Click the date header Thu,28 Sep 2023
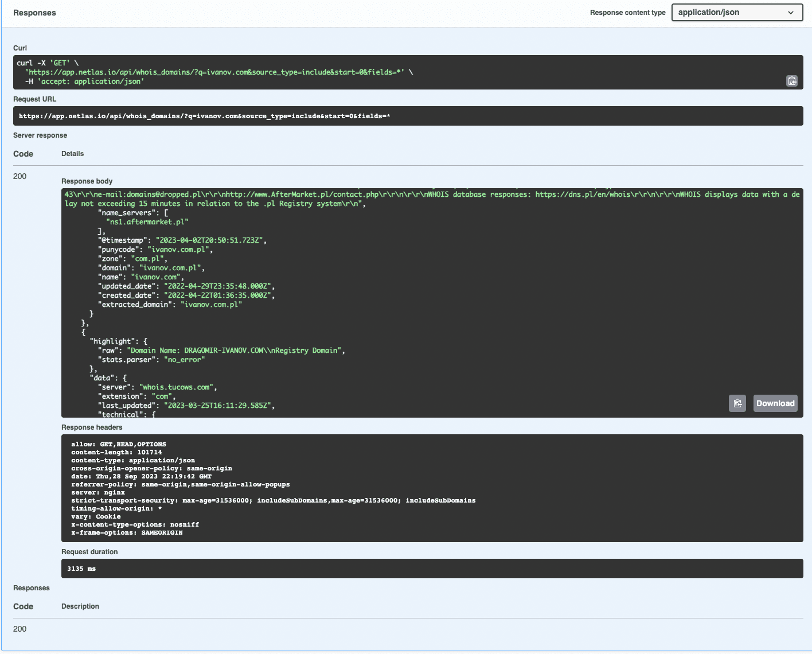The height and width of the screenshot is (654, 812). coord(141,477)
